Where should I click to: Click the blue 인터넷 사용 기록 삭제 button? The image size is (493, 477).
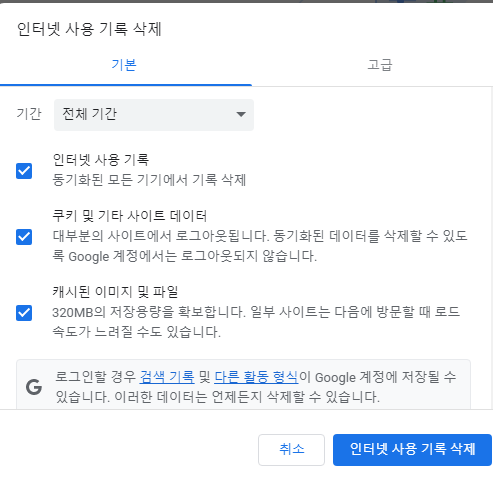[x=412, y=450]
